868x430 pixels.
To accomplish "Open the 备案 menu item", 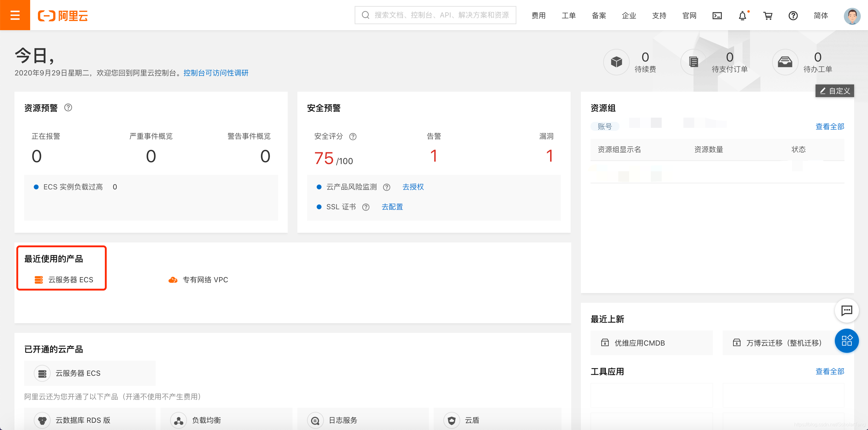I will point(598,15).
